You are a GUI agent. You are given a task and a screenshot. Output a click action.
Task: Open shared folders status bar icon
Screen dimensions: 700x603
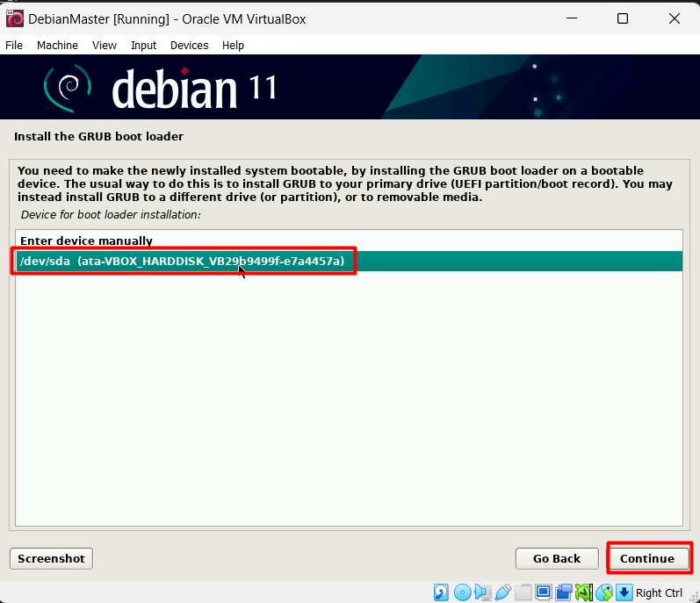click(523, 592)
